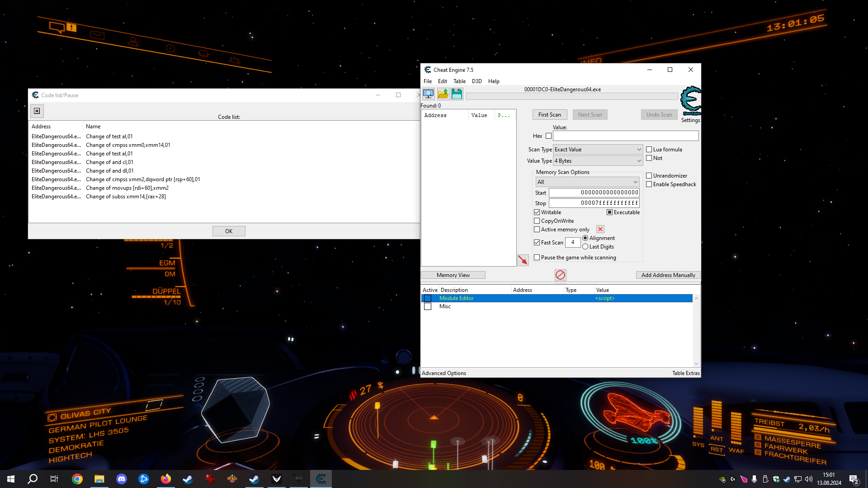The height and width of the screenshot is (488, 868).
Task: Click the red X beside Active memory only
Action: 600,229
